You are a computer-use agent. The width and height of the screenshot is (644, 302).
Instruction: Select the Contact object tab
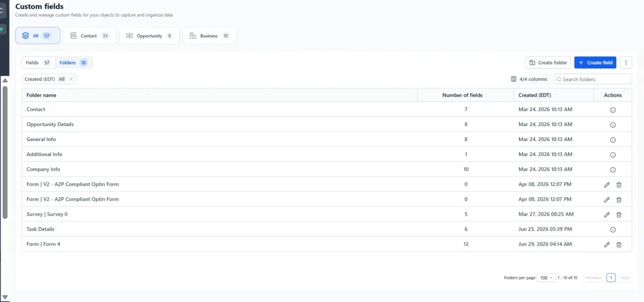(x=90, y=36)
